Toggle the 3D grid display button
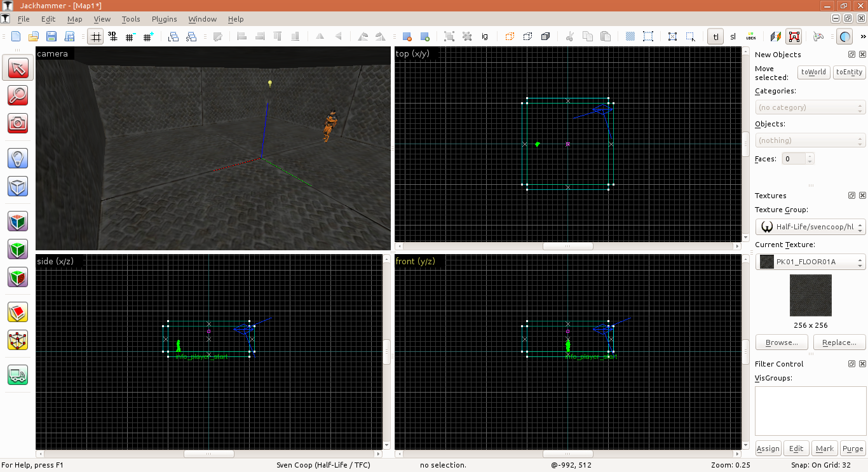This screenshot has width=868, height=472. coord(112,37)
